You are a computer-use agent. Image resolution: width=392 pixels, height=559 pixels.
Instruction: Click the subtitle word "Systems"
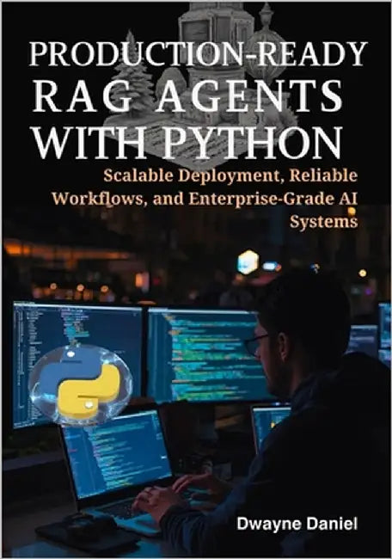[323, 222]
